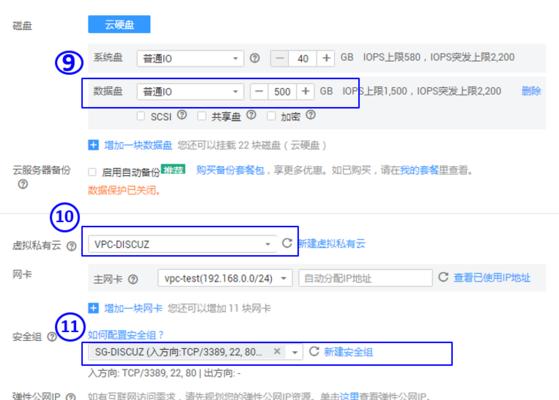This screenshot has width=559, height=400.
Task: Click system disk size field showing 40
Action: tap(303, 58)
